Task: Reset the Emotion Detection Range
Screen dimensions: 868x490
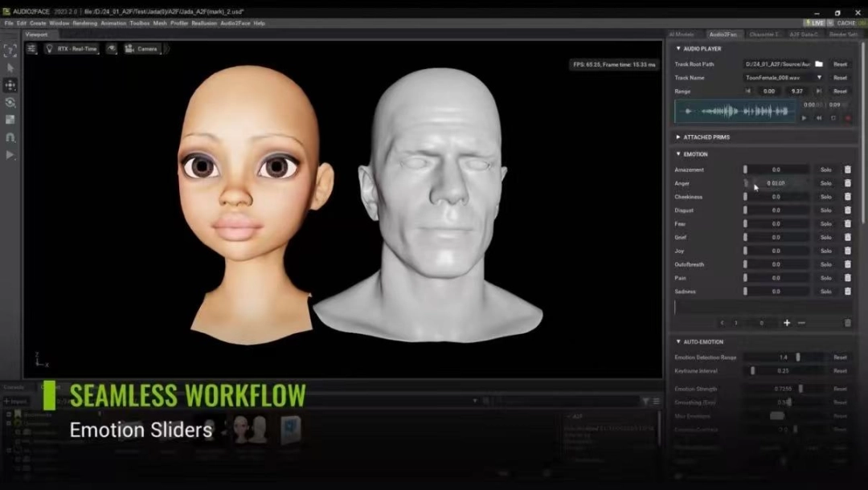Action: [x=840, y=357]
